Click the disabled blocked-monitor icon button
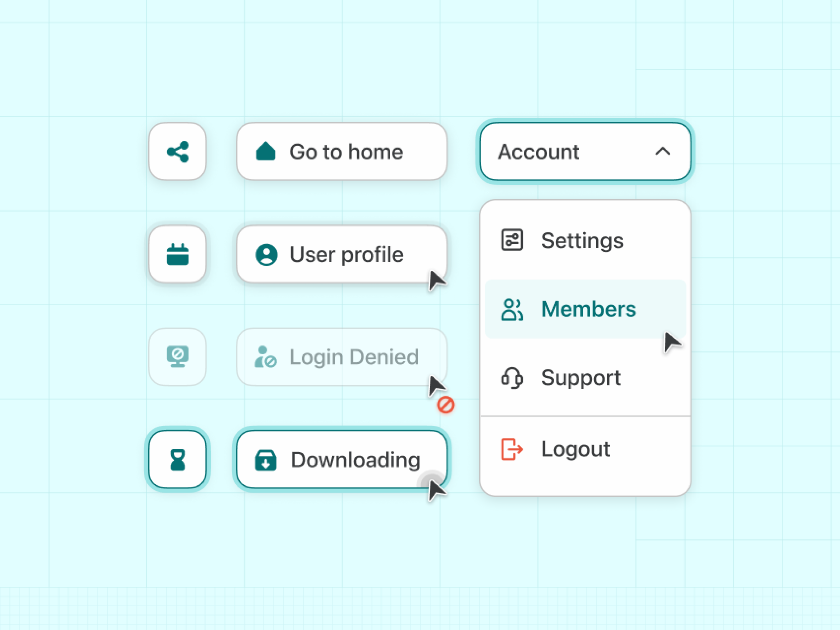 [177, 357]
